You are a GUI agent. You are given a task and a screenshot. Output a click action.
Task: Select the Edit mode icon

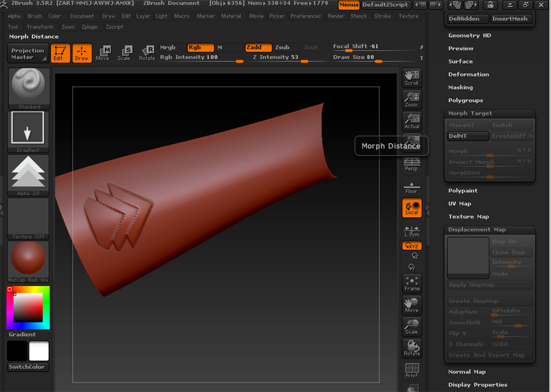(x=61, y=53)
